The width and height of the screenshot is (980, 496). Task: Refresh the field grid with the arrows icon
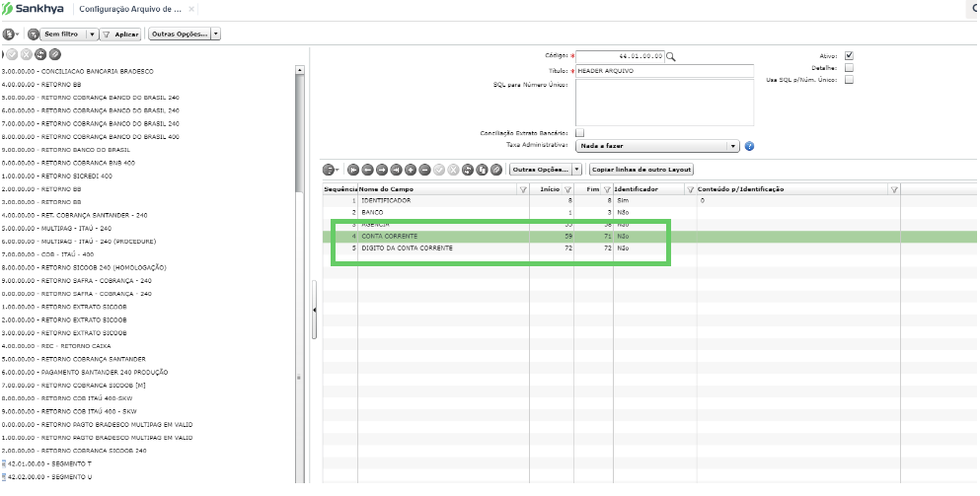468,170
